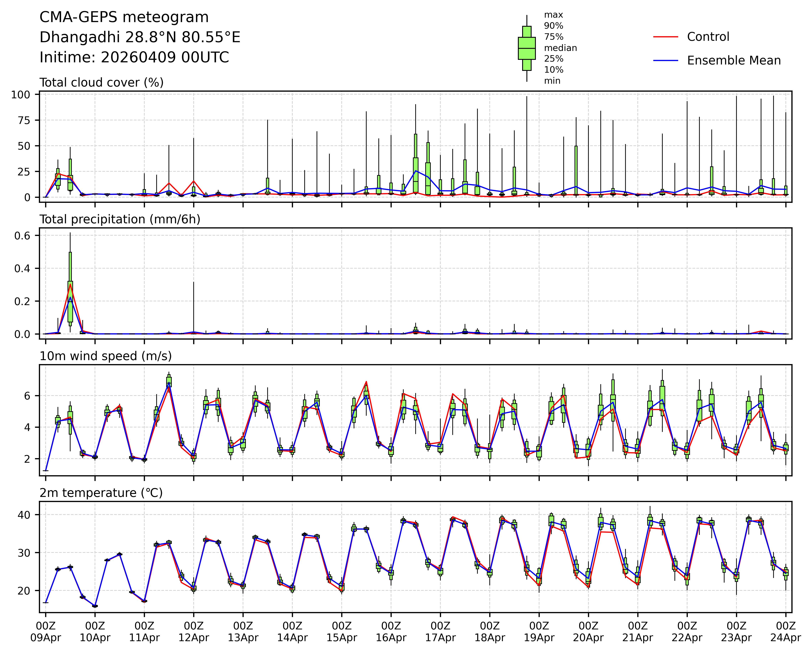Click the green boxplot legend symbol
The height and width of the screenshot is (654, 812).
pos(526,48)
